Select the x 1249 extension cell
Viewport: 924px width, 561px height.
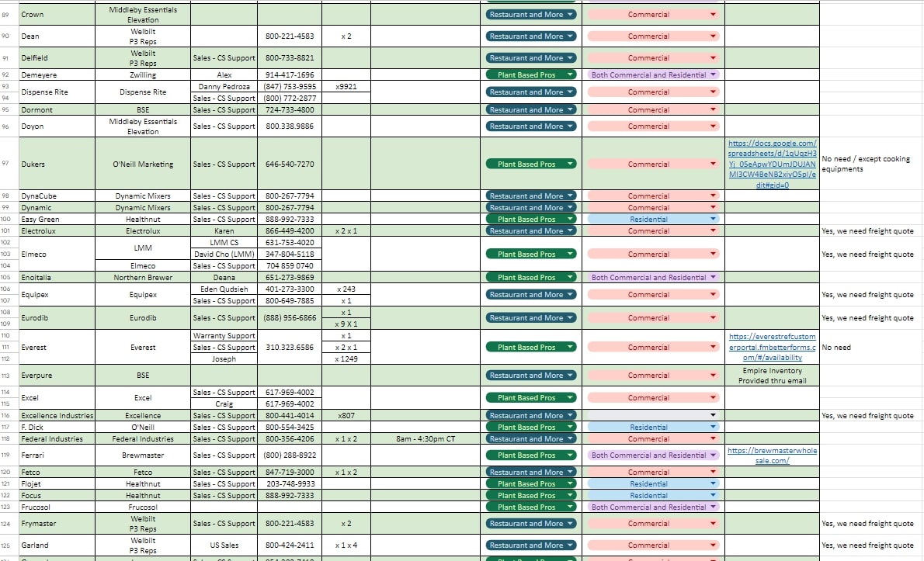[x=346, y=359]
